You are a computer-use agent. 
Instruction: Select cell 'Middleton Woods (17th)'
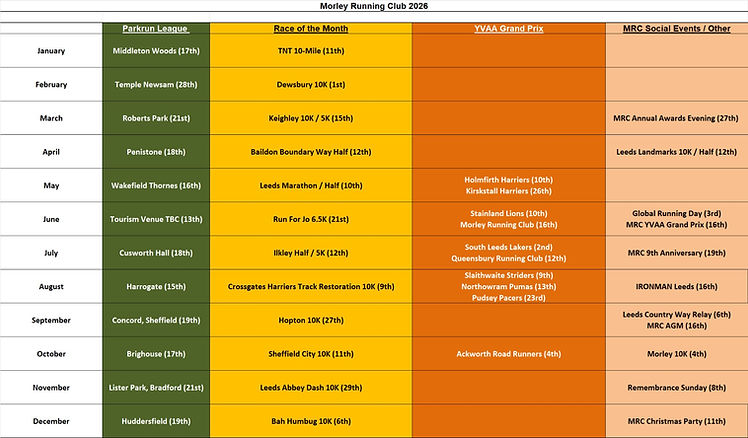(x=156, y=51)
